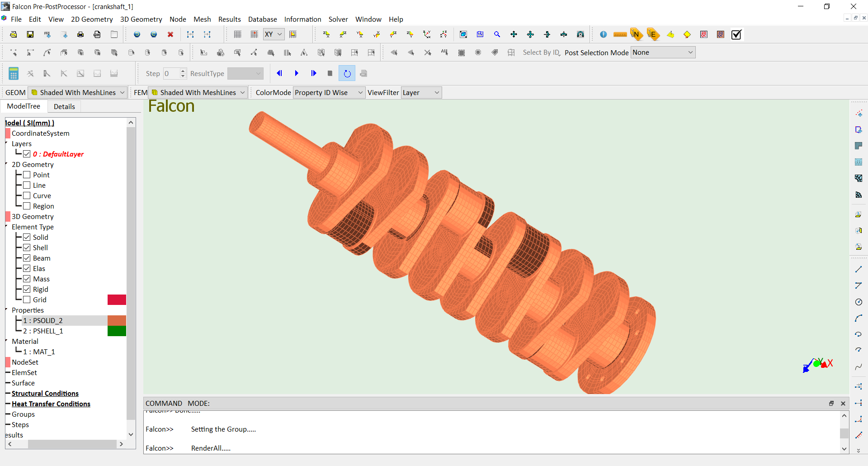Screen dimensions: 868x466
Task: Select Structural Conditions in model tree
Action: 45,393
